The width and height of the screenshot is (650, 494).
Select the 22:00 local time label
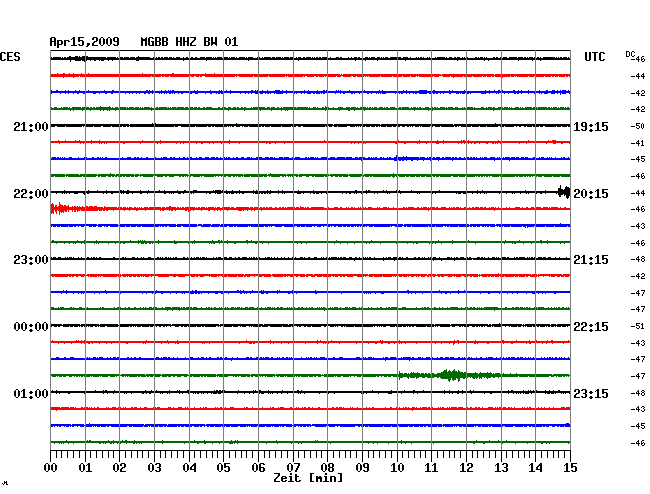tap(31, 194)
